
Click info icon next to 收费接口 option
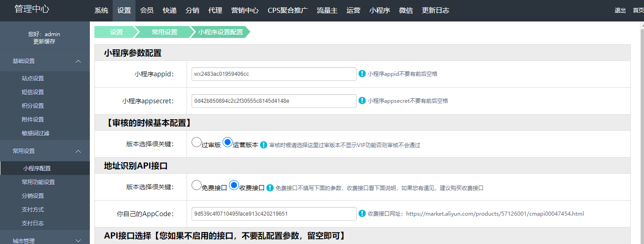[270, 188]
